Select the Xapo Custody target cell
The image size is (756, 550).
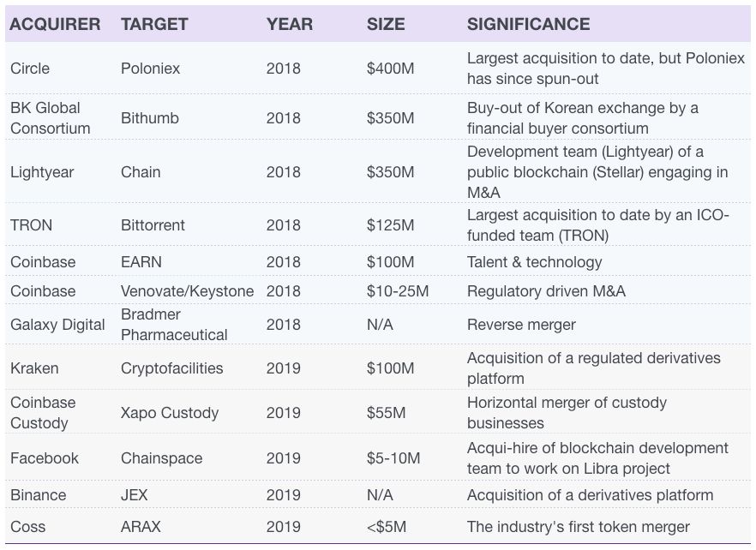(x=170, y=413)
